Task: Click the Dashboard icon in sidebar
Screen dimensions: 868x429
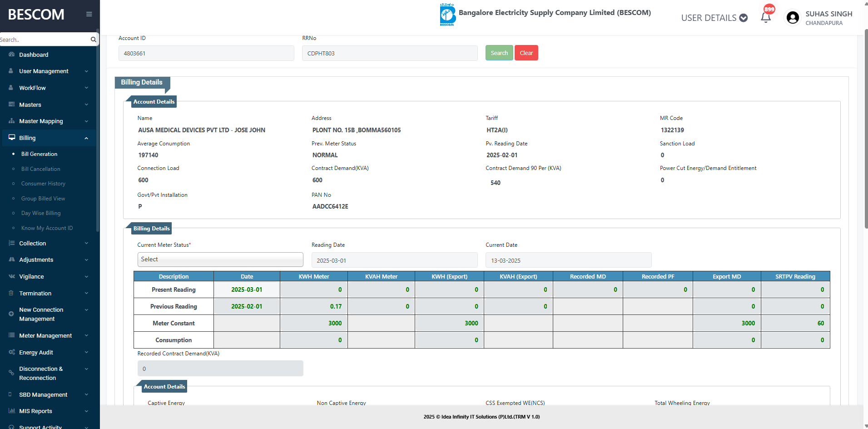Action: [x=11, y=55]
